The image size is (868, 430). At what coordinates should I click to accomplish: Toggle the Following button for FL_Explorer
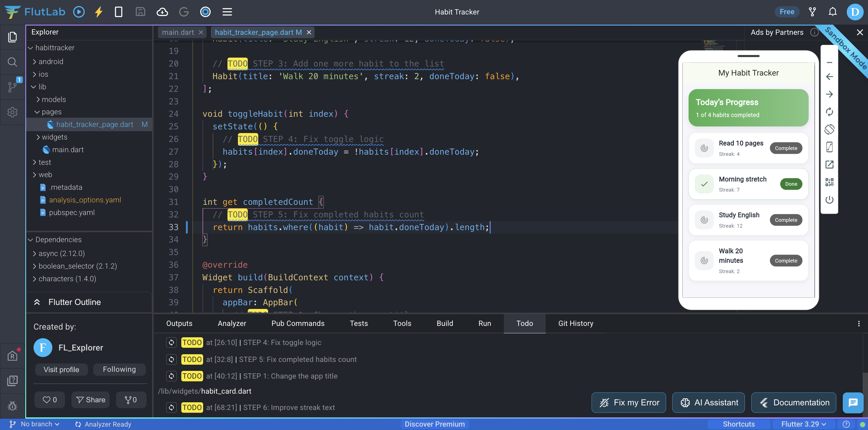pyautogui.click(x=119, y=369)
